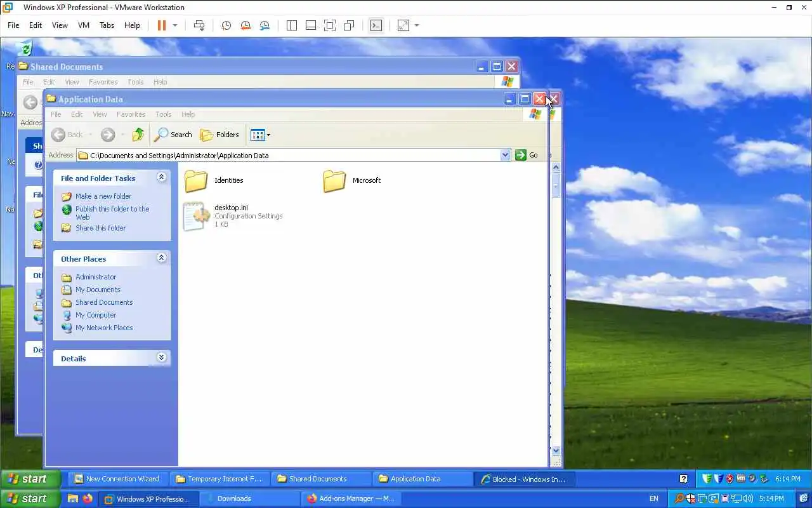Open Administrator under Other Places
The height and width of the screenshot is (508, 812).
pyautogui.click(x=96, y=277)
